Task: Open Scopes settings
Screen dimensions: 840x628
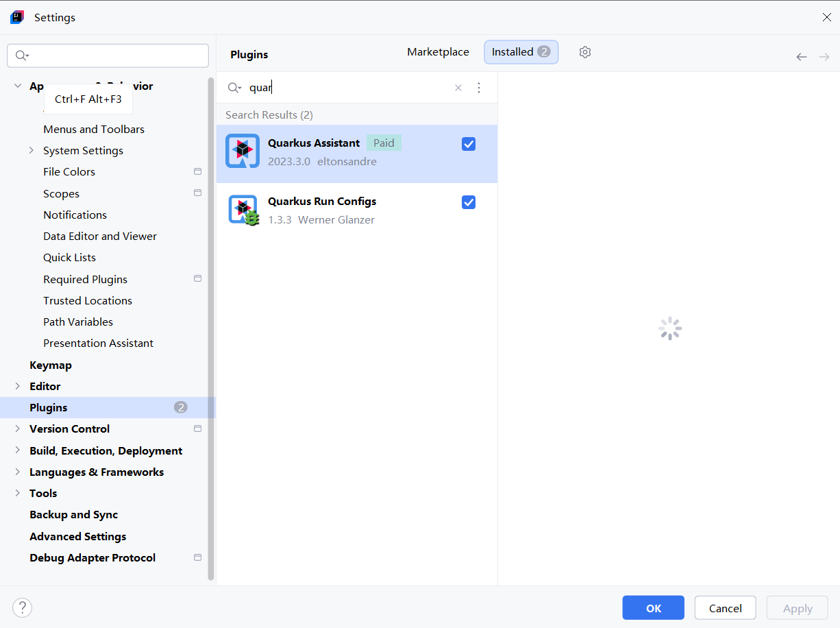Action: click(61, 193)
